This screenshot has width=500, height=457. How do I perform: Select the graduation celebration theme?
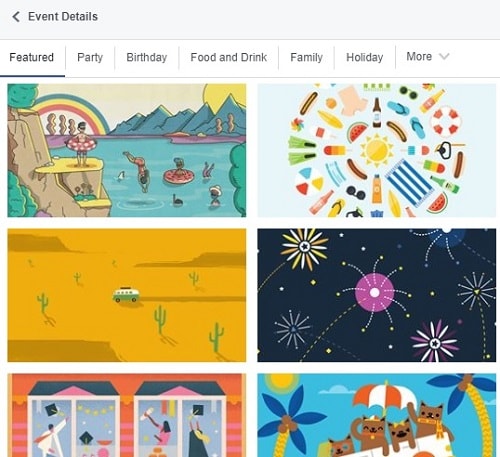(127, 415)
